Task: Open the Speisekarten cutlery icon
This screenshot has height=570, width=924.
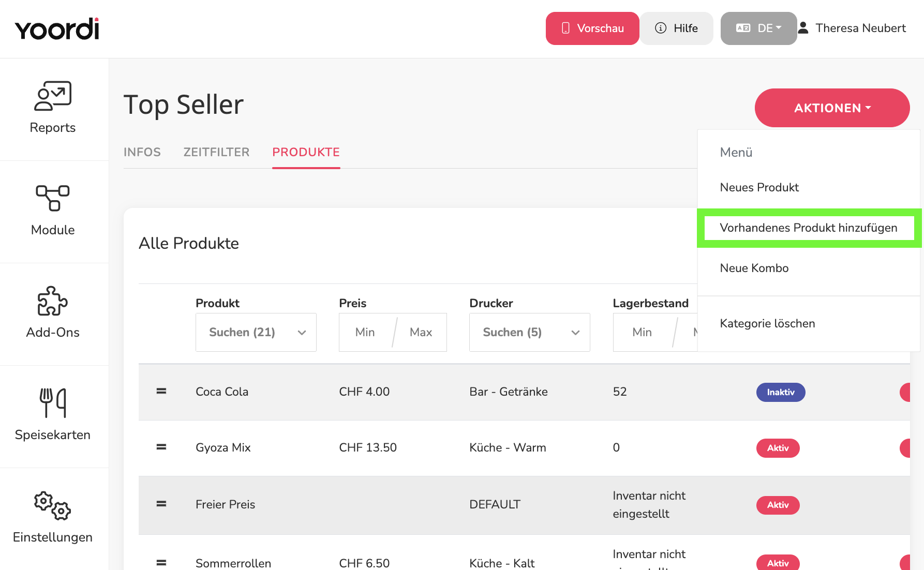Action: (x=53, y=403)
